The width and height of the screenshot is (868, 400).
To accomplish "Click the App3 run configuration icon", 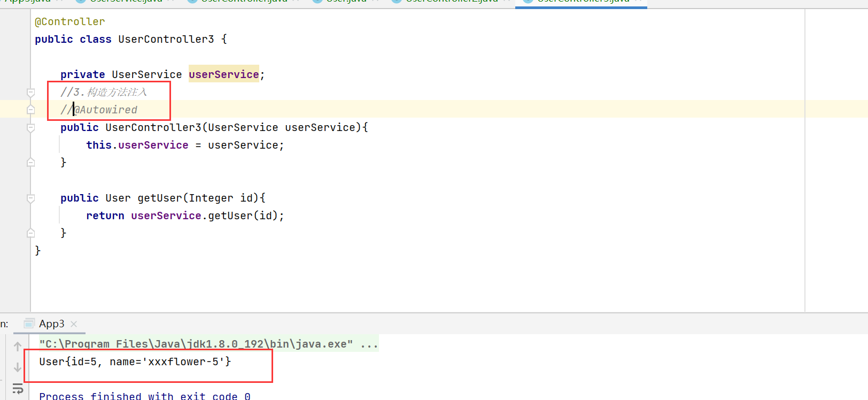I will click(x=29, y=324).
